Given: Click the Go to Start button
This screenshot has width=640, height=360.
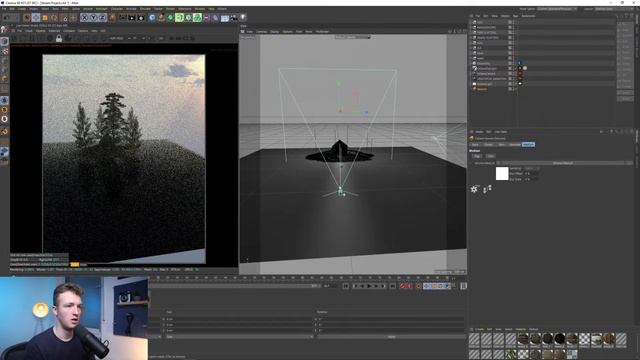Looking at the screenshot, I should pyautogui.click(x=346, y=286).
